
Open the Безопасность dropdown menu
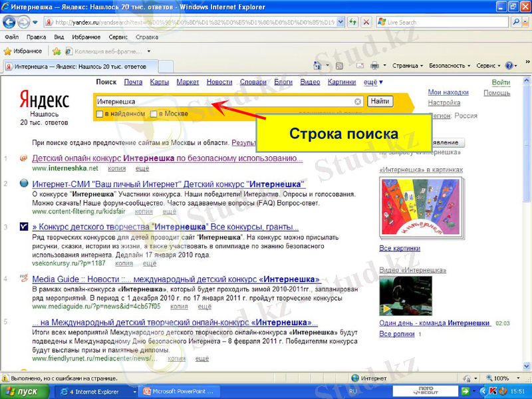tap(450, 66)
